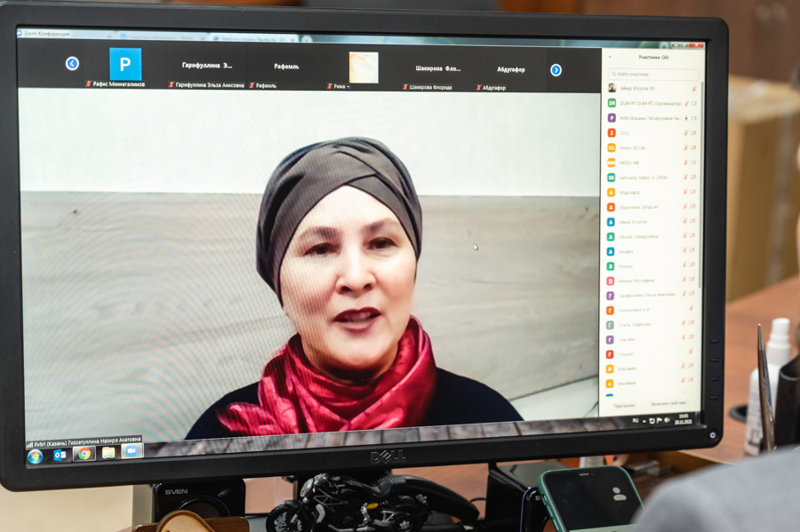The width and height of the screenshot is (800, 532).
Task: Click РИИ (Казань) purple avatar icon
Action: [612, 118]
